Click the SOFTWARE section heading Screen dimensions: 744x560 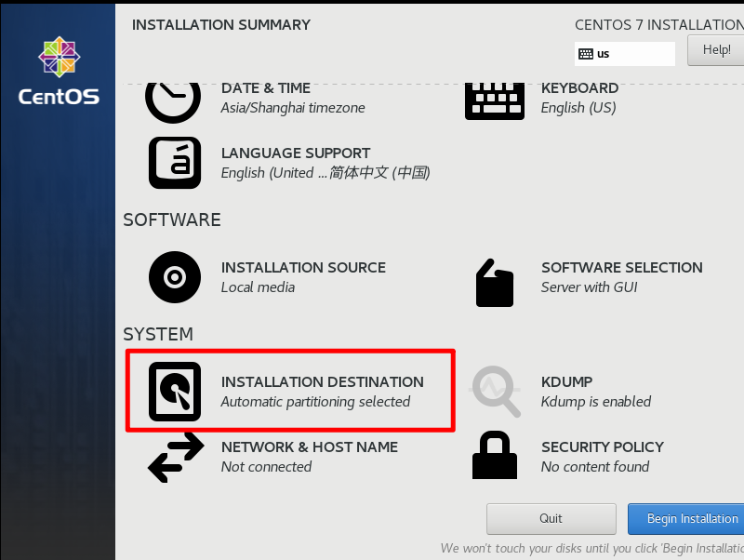tap(172, 220)
